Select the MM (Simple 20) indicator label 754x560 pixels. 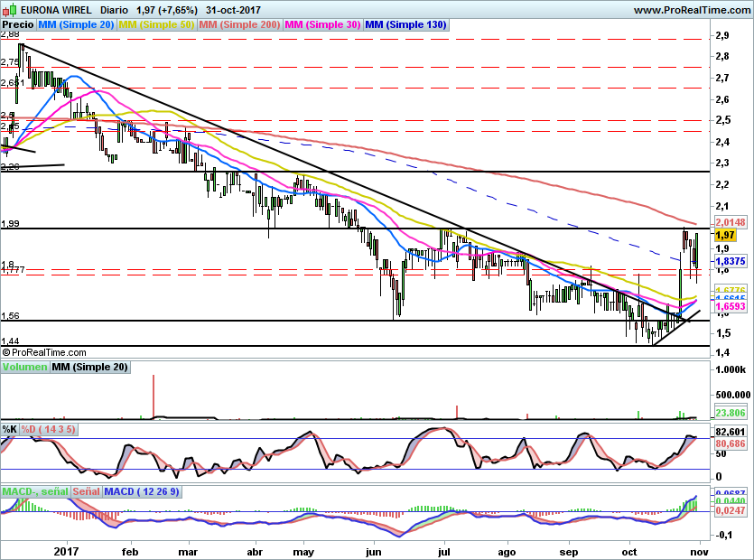point(76,25)
